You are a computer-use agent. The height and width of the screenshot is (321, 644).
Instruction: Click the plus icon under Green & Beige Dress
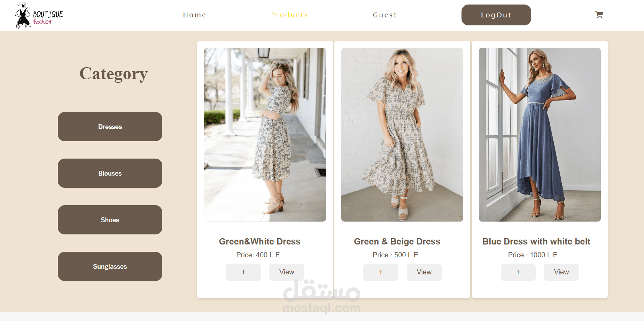pos(380,272)
